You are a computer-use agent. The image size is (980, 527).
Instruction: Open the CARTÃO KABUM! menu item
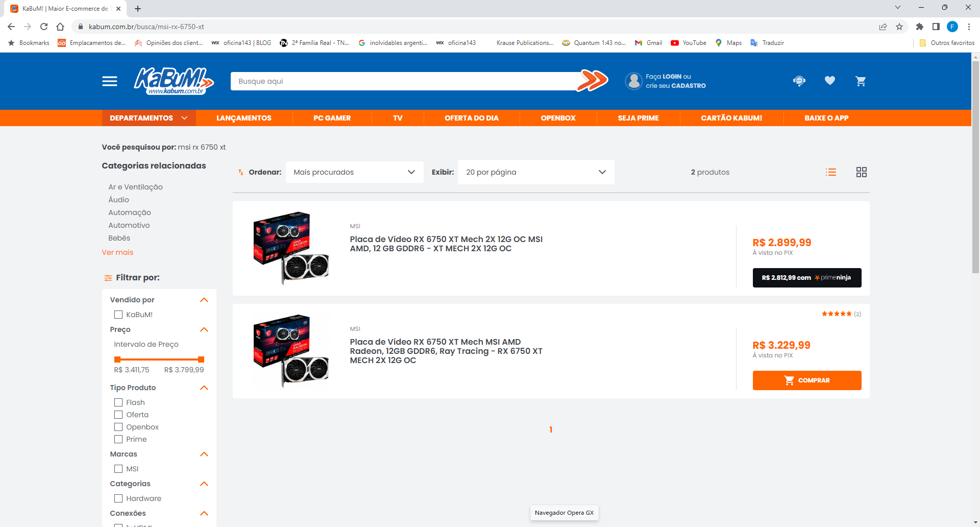point(731,118)
